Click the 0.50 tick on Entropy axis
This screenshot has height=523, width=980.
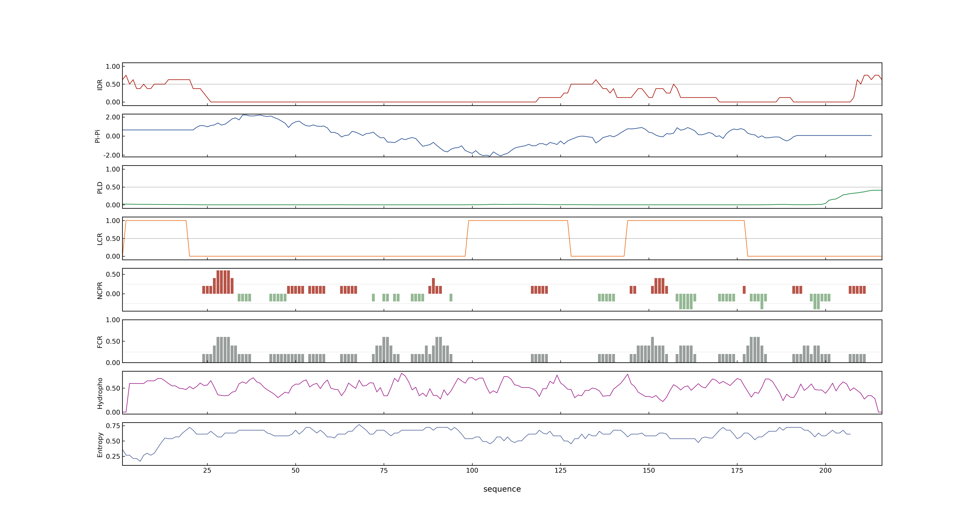coord(113,441)
